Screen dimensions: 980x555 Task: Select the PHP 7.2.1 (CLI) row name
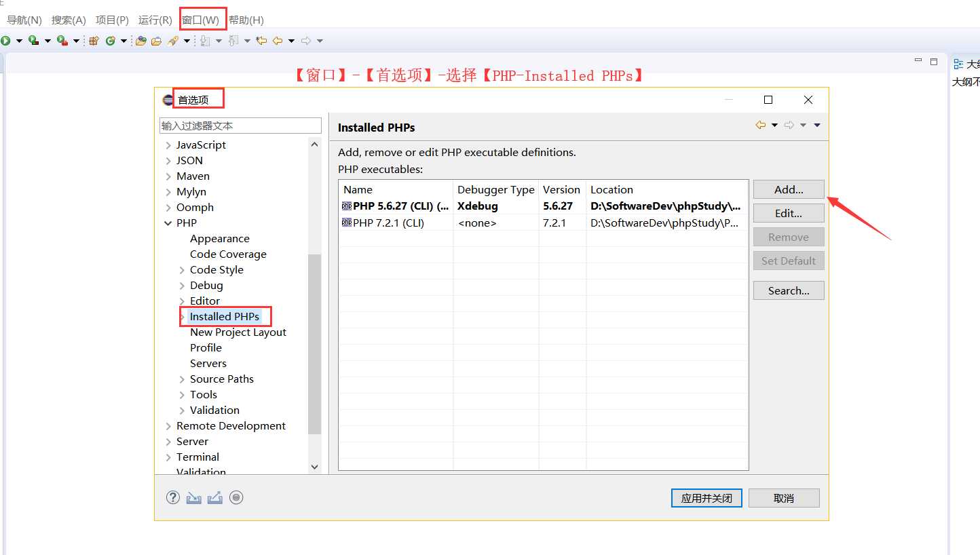388,223
